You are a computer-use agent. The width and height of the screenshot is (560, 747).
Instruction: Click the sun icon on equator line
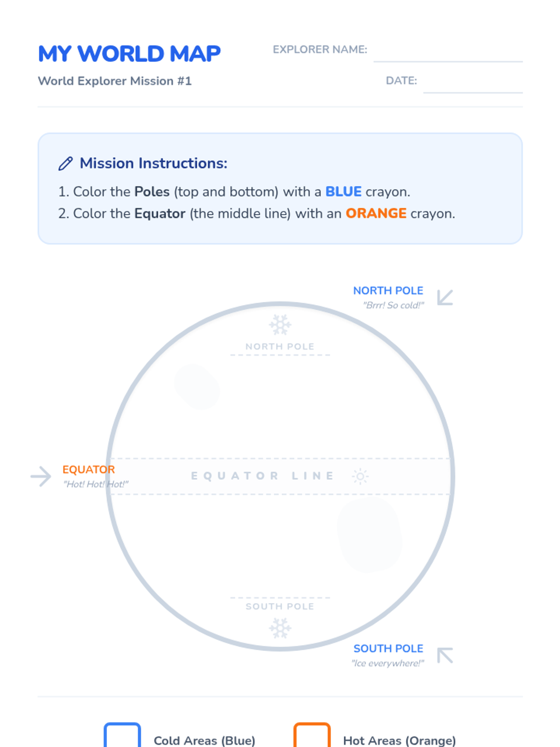point(360,476)
